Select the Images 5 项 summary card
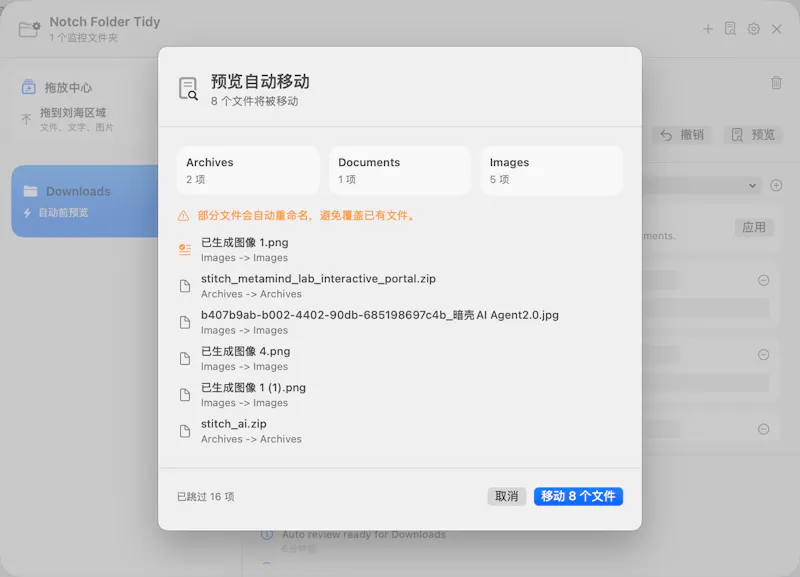 pos(552,170)
